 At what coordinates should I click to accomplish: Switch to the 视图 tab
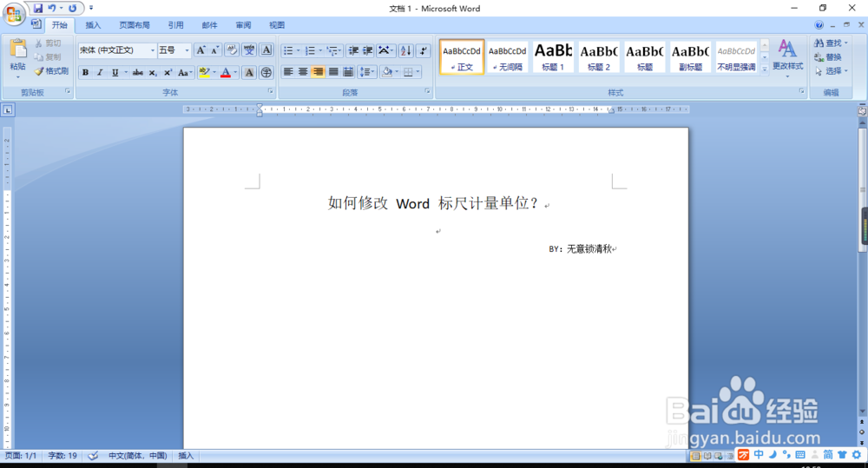coord(277,25)
